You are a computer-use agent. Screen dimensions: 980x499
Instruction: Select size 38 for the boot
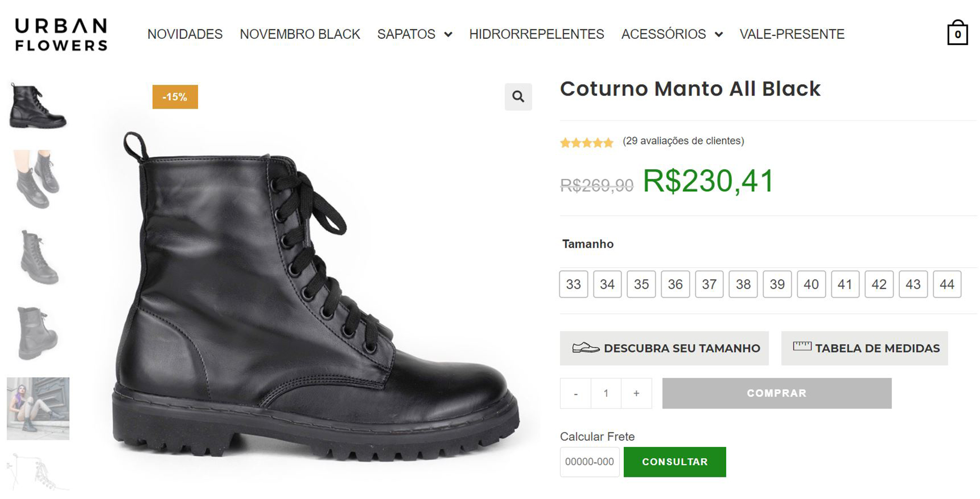pyautogui.click(x=743, y=284)
